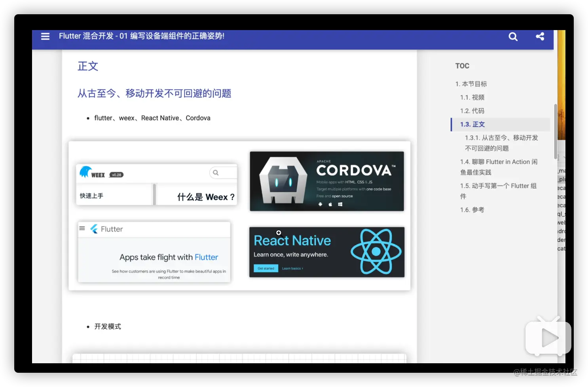
Task: Click the React Native title text
Action: click(292, 241)
